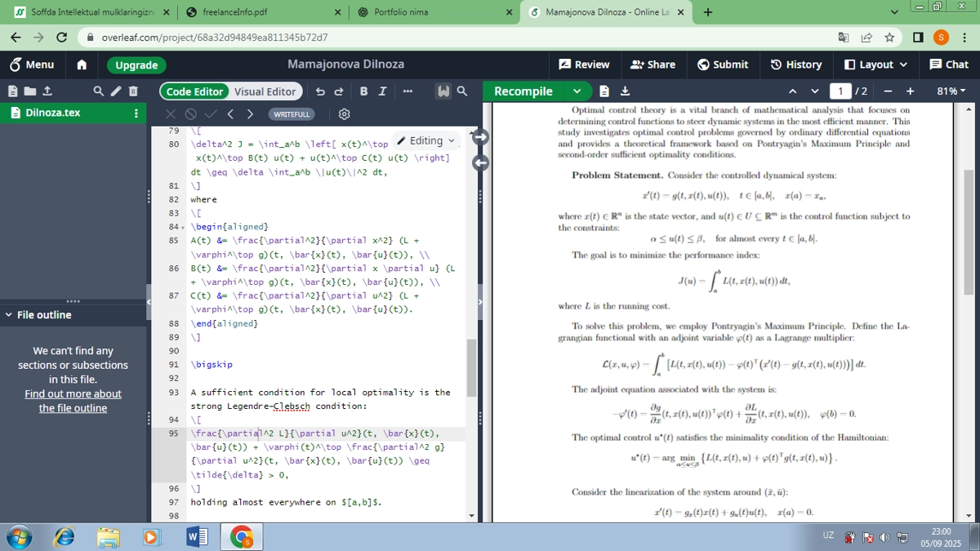
Task: Open the History view
Action: pyautogui.click(x=795, y=64)
